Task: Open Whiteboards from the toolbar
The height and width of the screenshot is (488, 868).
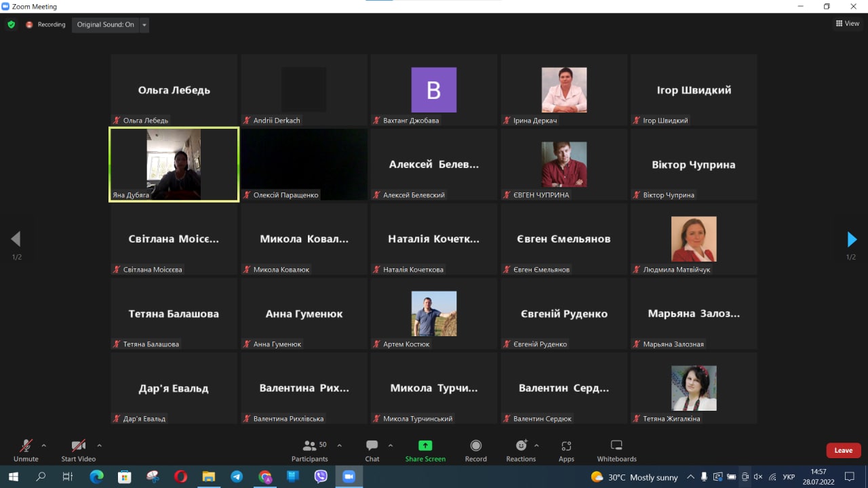Action: coord(616,450)
